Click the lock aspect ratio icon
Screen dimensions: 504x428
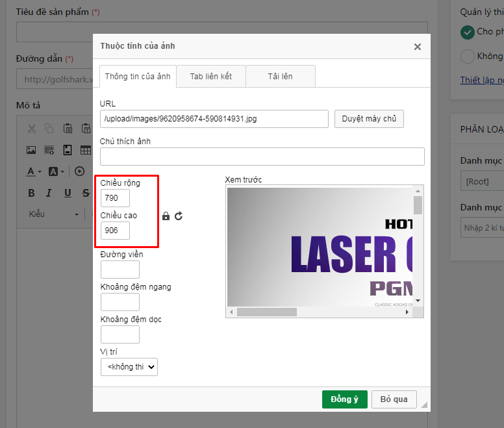166,216
